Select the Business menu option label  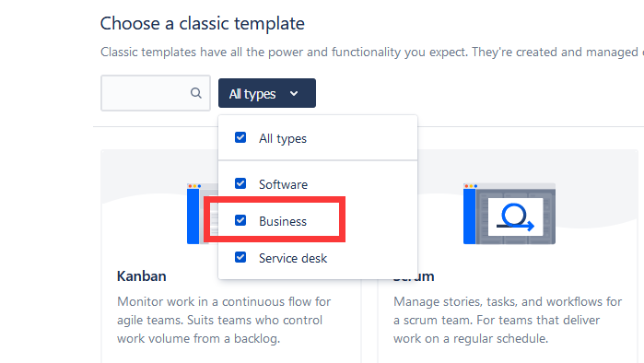(x=283, y=221)
